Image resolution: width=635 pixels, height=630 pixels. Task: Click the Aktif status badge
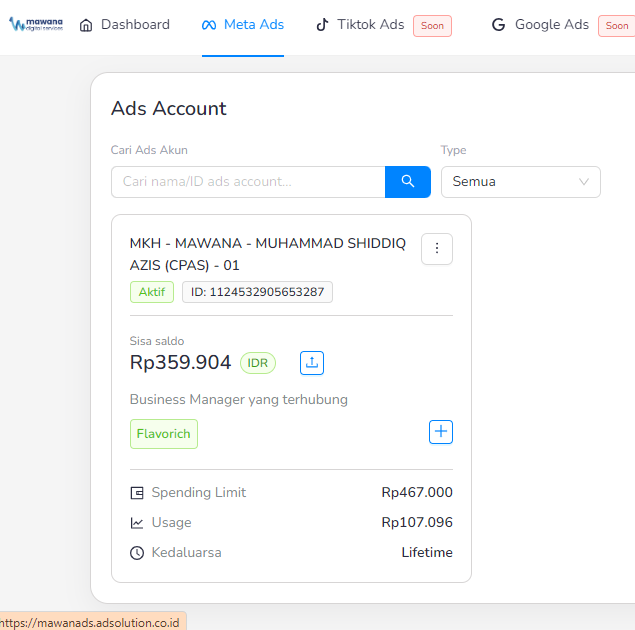[152, 292]
